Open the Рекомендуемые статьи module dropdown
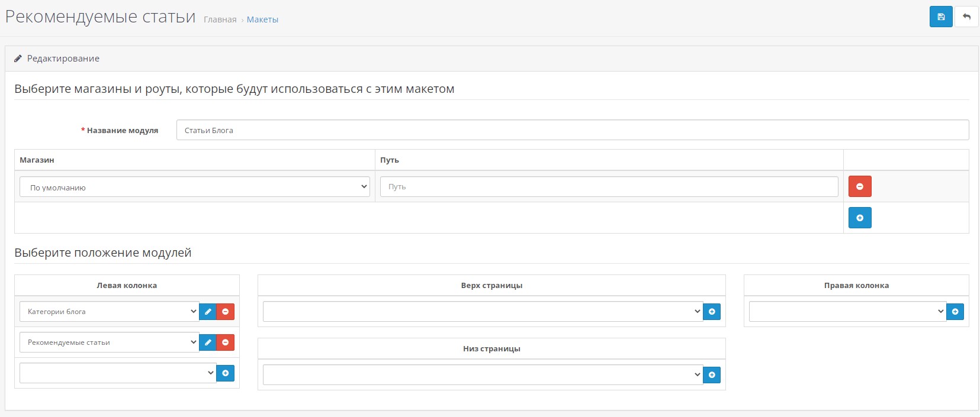This screenshot has height=417, width=980. click(109, 342)
